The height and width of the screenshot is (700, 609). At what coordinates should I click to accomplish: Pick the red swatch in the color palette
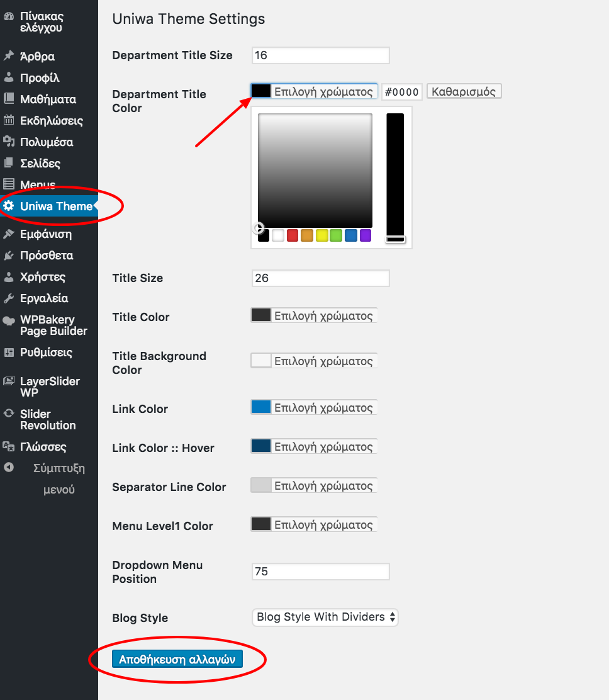pyautogui.click(x=293, y=235)
